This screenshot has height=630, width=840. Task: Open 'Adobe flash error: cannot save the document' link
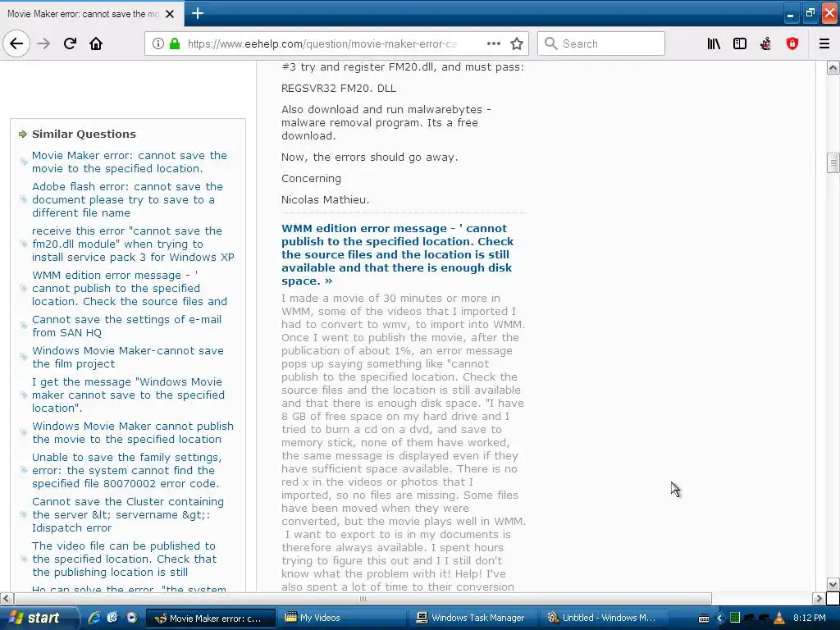127,199
